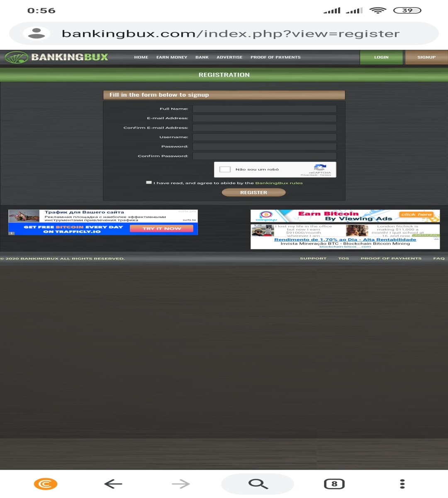The image size is (448, 498).
Task: Focus the Confirm E-mail Address field
Action: click(265, 128)
